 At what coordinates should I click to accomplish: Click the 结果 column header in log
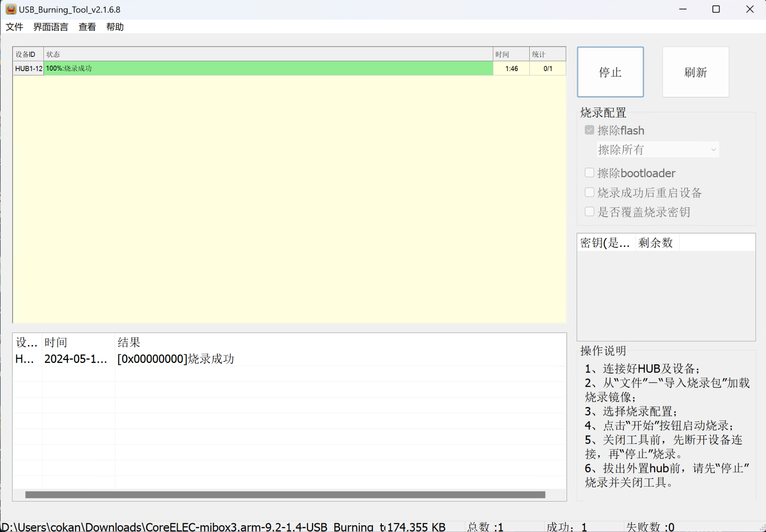(x=340, y=343)
